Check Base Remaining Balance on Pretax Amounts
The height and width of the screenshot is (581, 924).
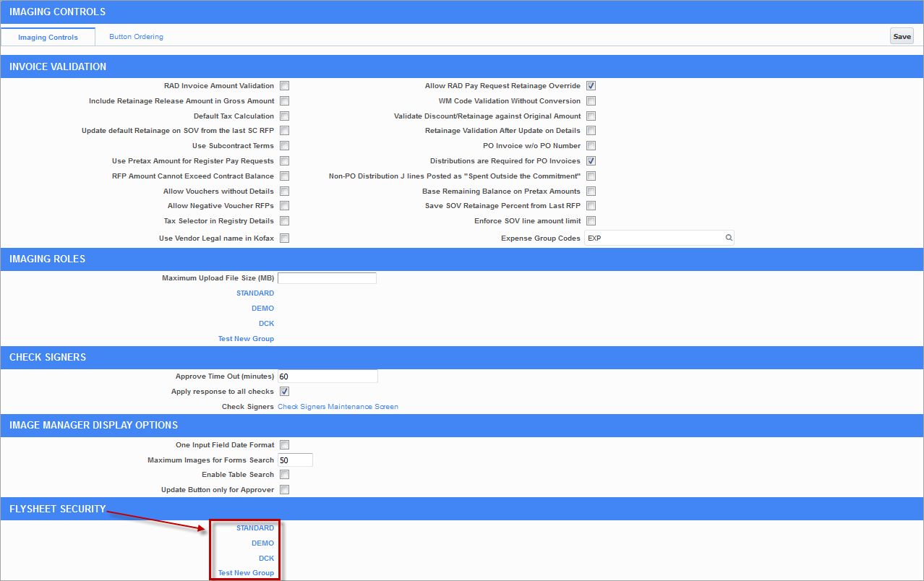coord(591,191)
